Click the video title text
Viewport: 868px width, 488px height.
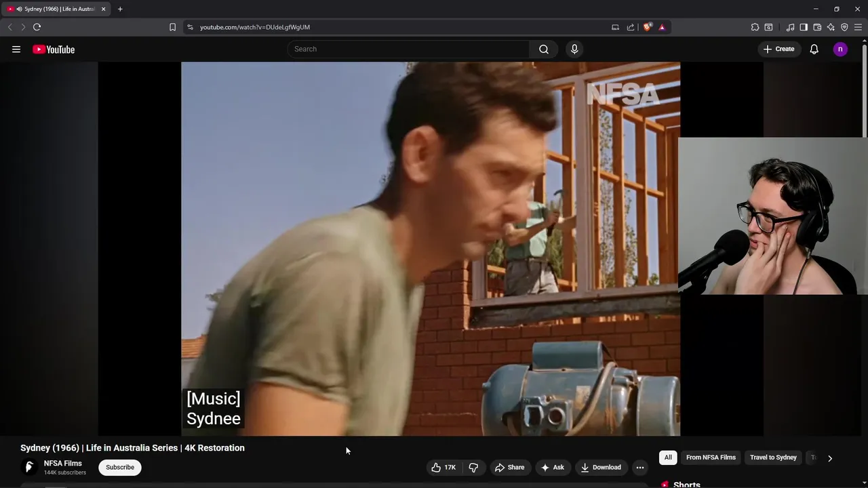click(x=132, y=448)
